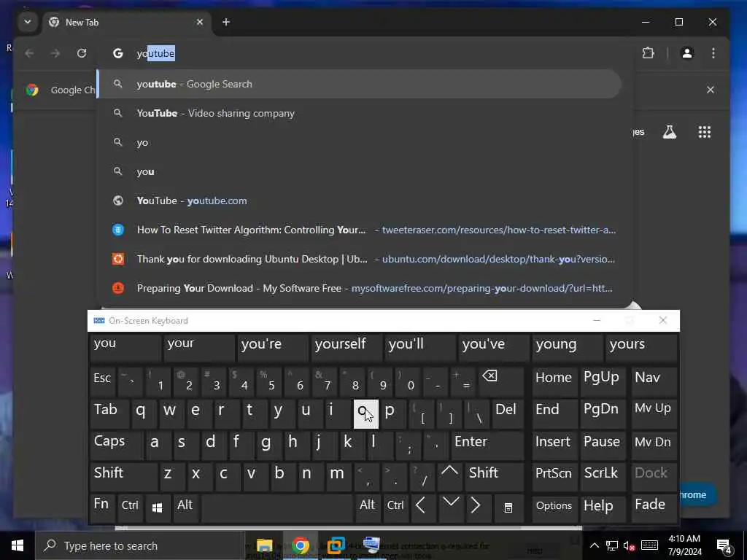Toggle the left Shift key
The height and width of the screenshot is (560, 747).
pos(123,475)
